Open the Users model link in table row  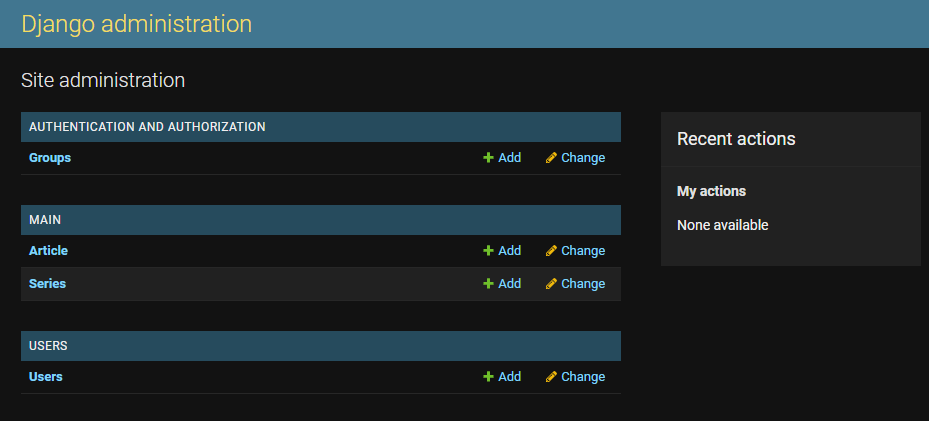(x=46, y=377)
